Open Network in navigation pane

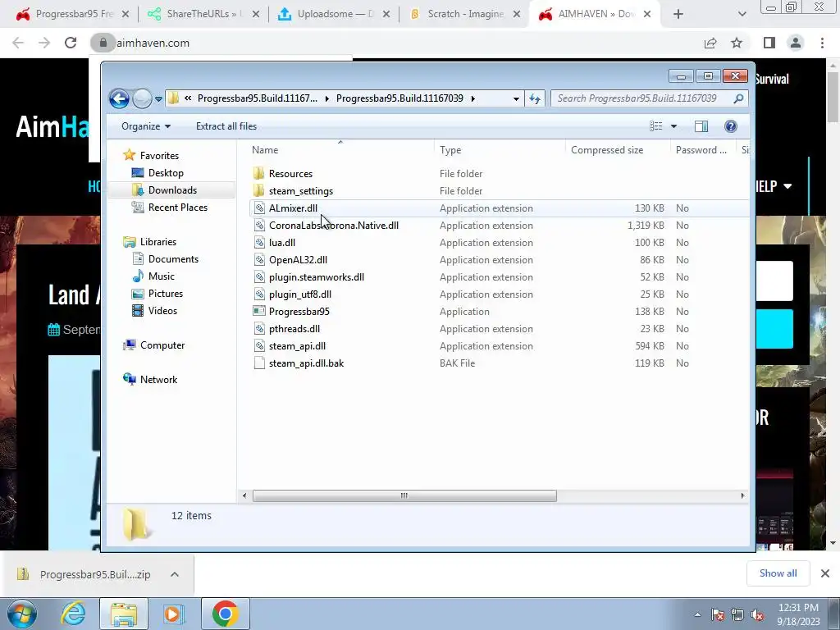pyautogui.click(x=158, y=380)
